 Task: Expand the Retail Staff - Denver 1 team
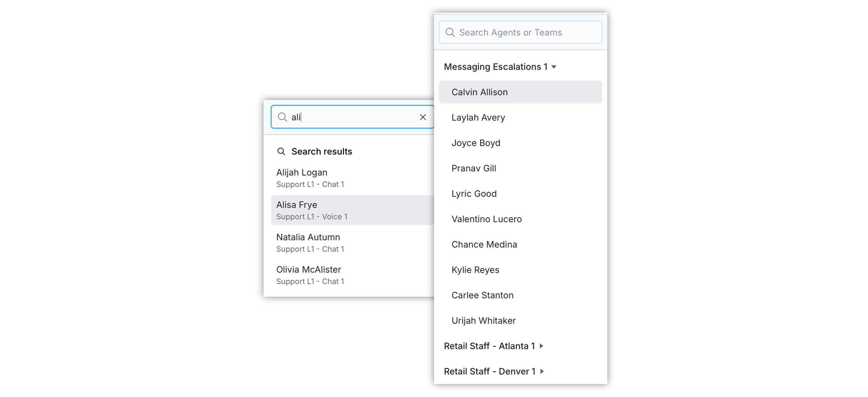[542, 371]
